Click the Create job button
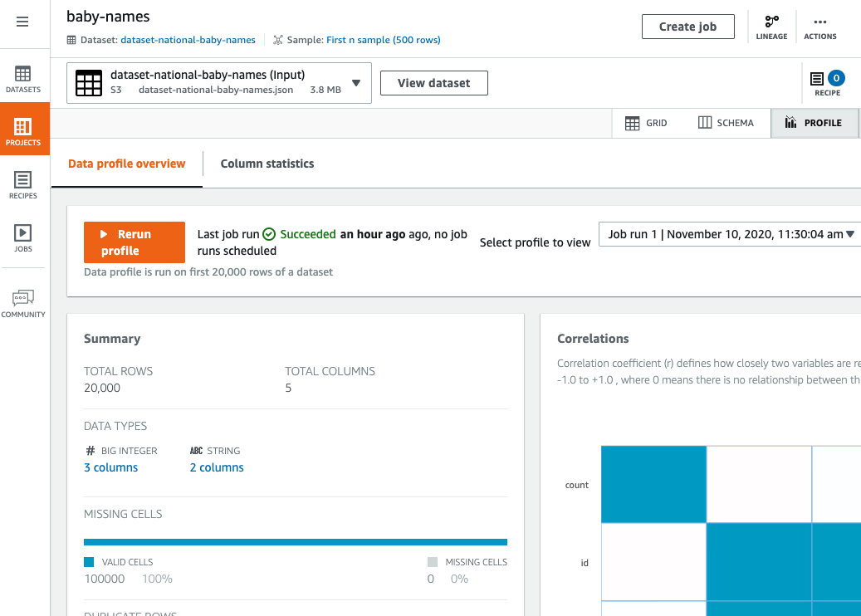The height and width of the screenshot is (616, 861). coord(687,27)
